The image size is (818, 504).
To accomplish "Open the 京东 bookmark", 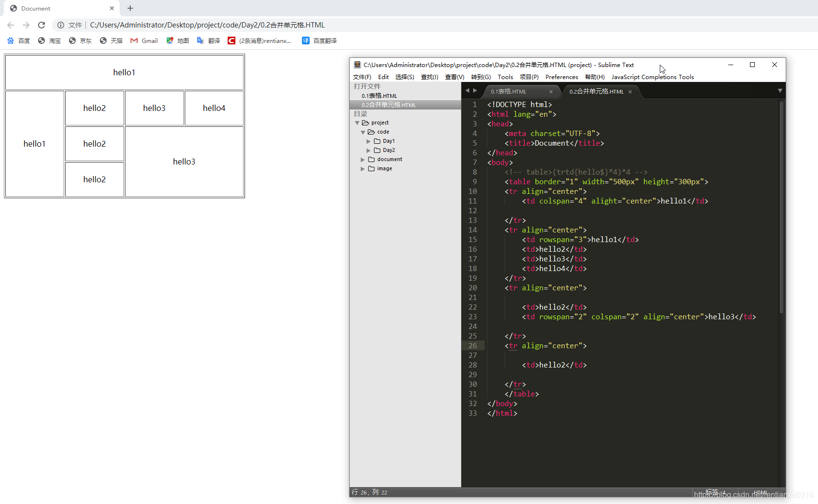I will pos(80,41).
